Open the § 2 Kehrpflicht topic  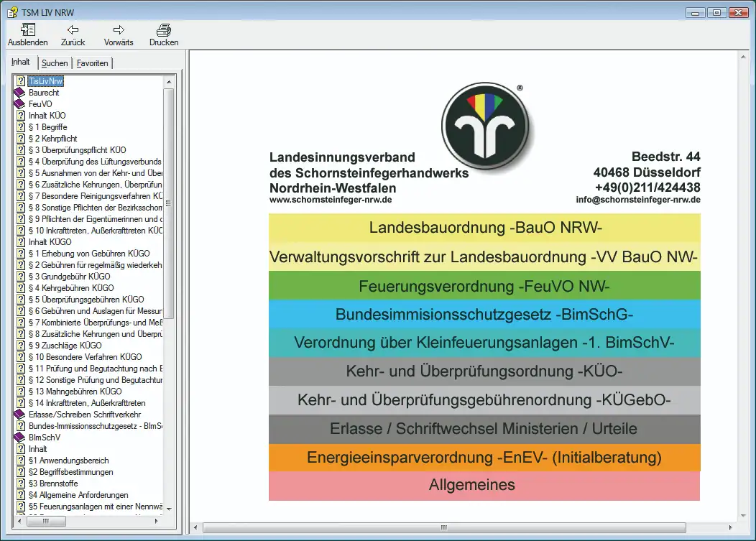click(x=52, y=139)
